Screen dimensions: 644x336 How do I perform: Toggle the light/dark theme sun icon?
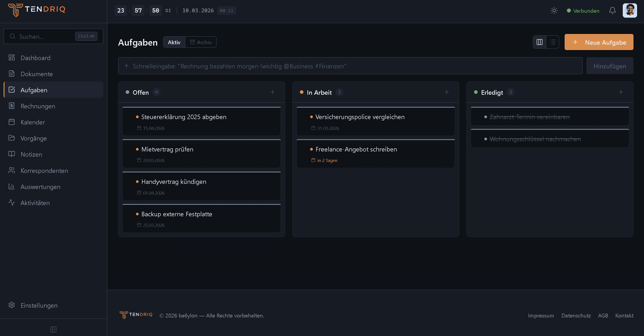[554, 10]
